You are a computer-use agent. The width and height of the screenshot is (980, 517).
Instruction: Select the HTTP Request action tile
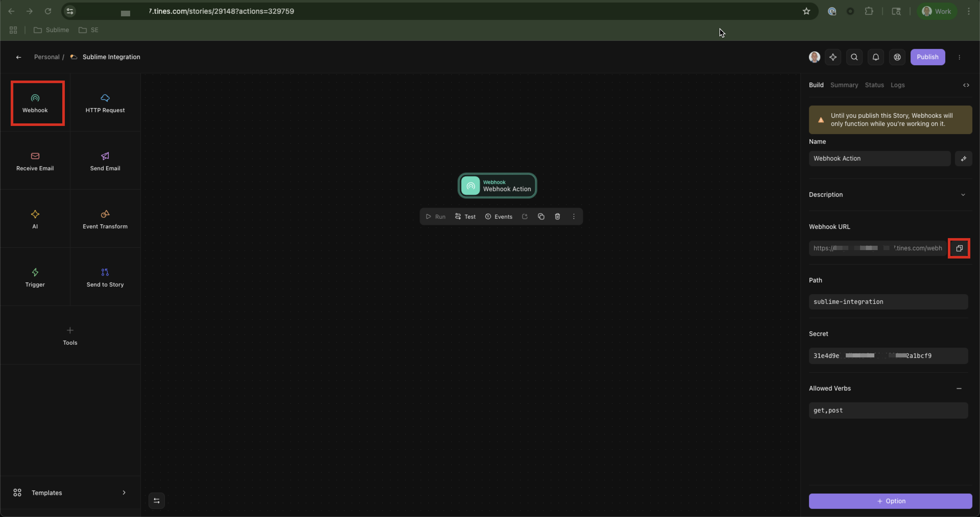[x=105, y=103]
